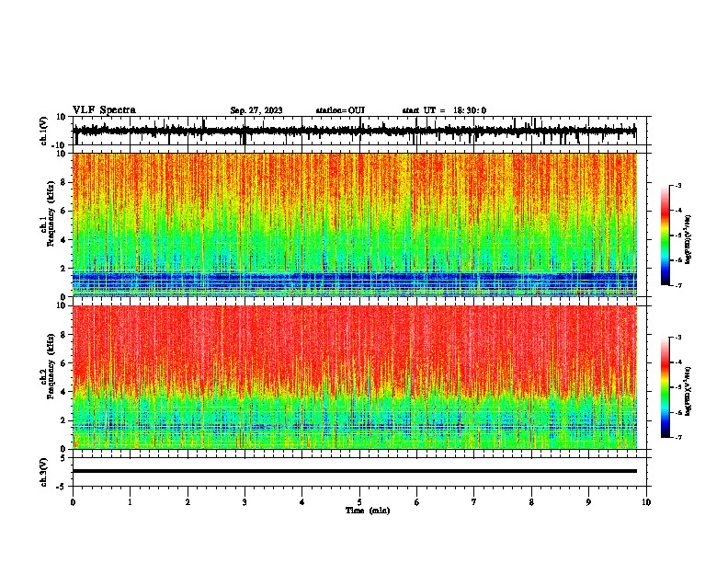
Task: Click the ch.2 color bar log(PSD) label
Action: (x=688, y=391)
